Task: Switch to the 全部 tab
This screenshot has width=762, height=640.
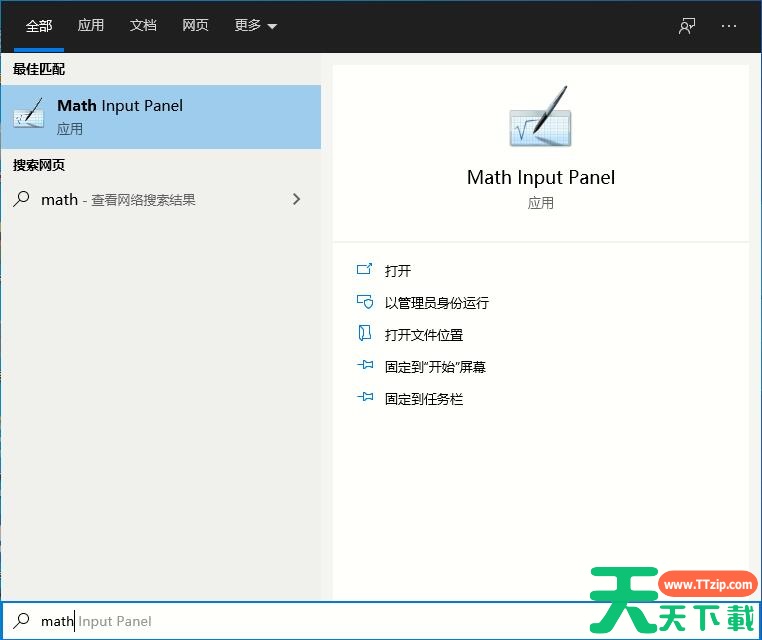Action: point(39,26)
